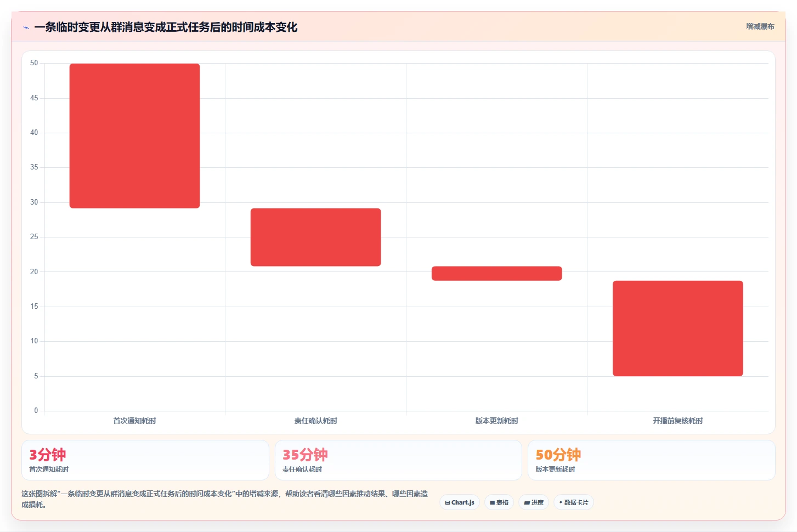Click the 进度 tag chip
Image resolution: width=797 pixels, height=532 pixels.
[x=534, y=502]
